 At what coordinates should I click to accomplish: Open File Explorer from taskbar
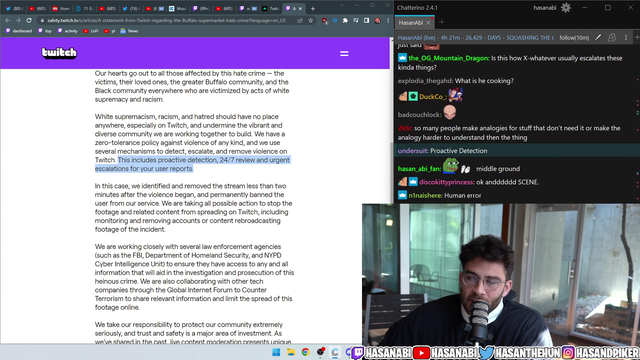point(291,352)
